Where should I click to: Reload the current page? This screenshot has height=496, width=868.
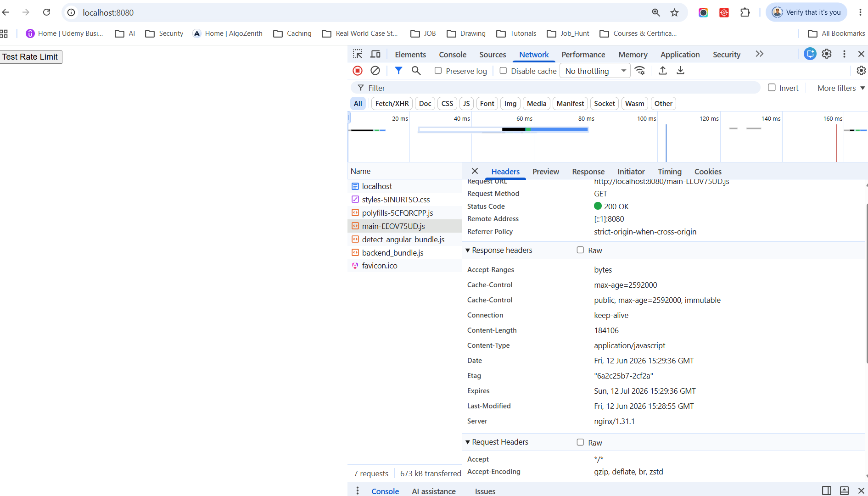pyautogui.click(x=46, y=12)
